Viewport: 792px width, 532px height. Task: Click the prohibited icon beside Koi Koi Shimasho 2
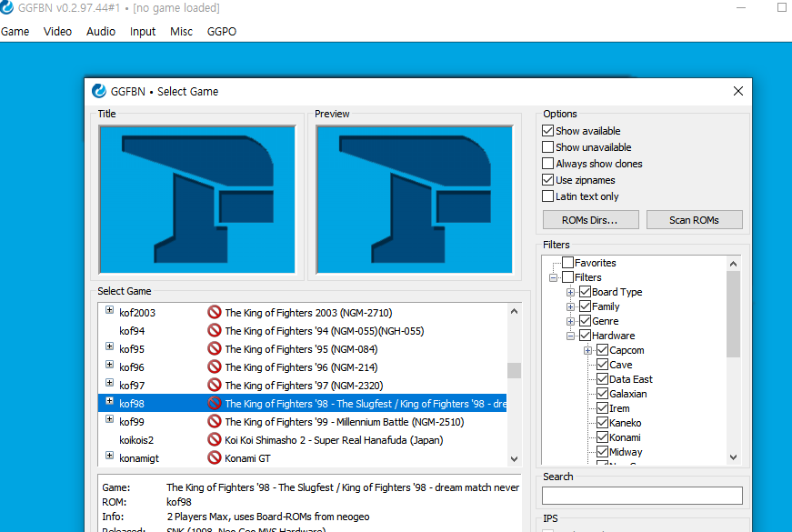[x=215, y=439]
